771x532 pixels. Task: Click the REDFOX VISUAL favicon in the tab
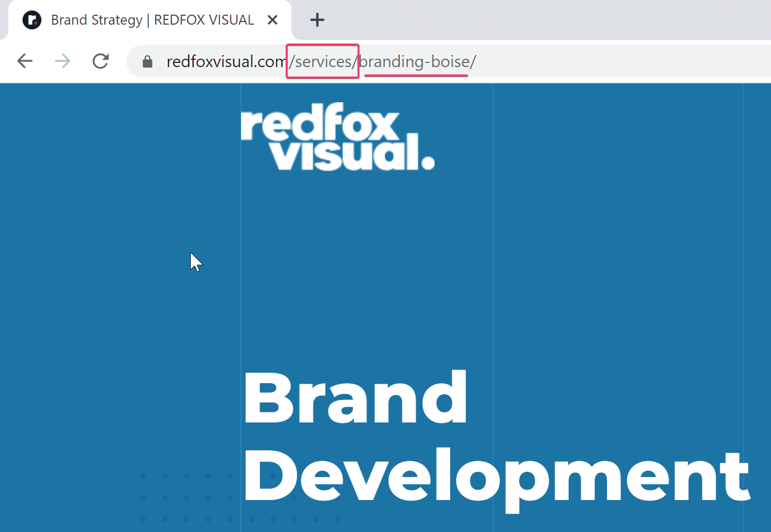[x=31, y=19]
